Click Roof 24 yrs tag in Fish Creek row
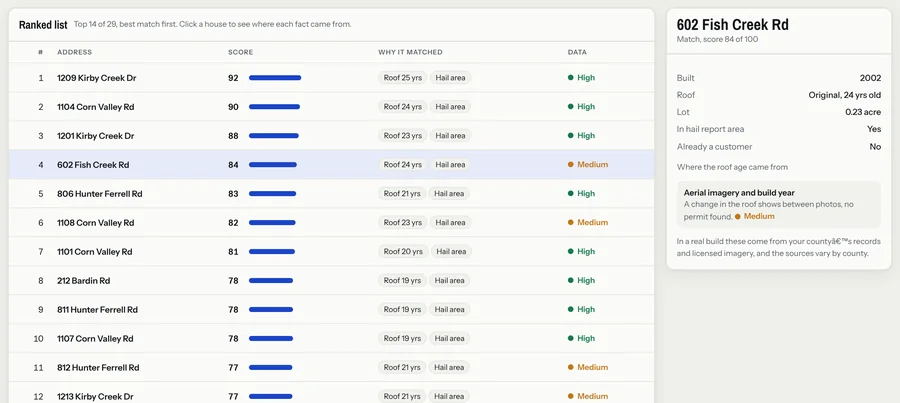 [402, 165]
